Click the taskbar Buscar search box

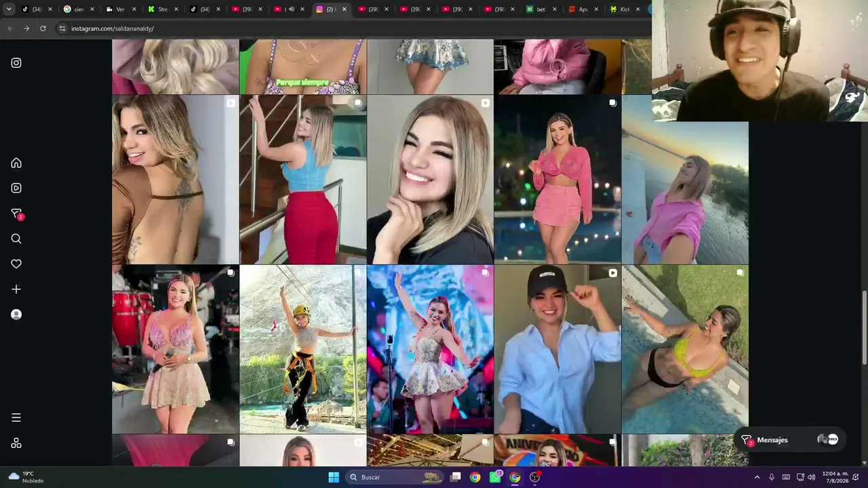[x=395, y=477]
